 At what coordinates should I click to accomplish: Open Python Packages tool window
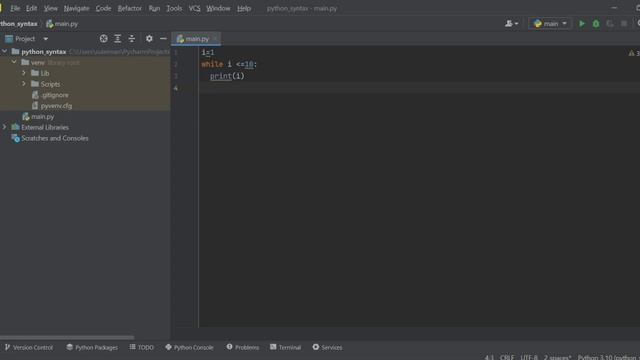click(x=92, y=347)
